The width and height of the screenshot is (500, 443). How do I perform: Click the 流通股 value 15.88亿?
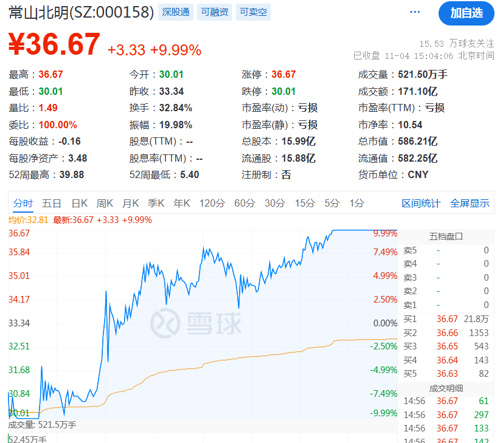click(298, 158)
